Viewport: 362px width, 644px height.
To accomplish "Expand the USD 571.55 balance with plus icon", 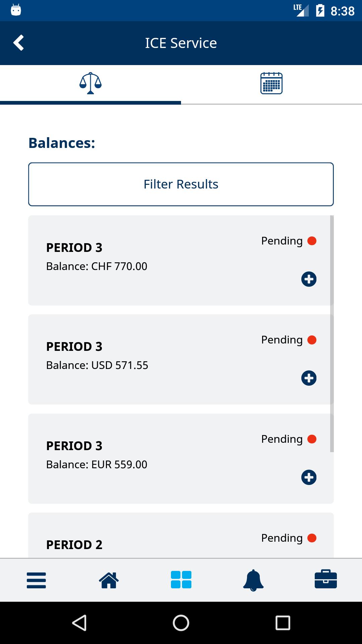I will click(309, 378).
